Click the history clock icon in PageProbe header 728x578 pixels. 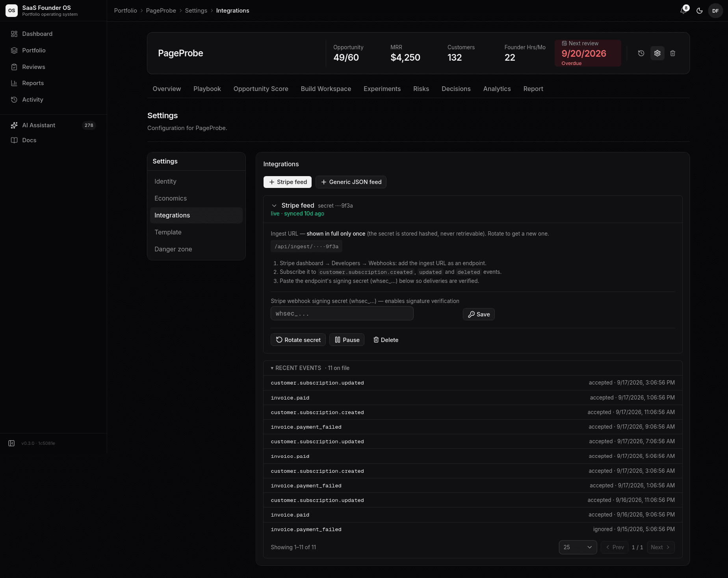(x=641, y=53)
